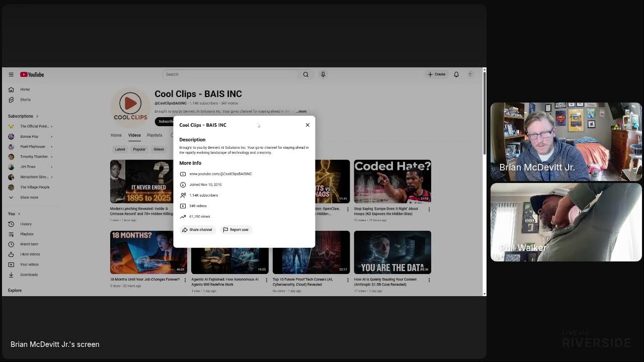
Task: Open the How AI Is Quietly Stealing title
Action: [x=385, y=282]
